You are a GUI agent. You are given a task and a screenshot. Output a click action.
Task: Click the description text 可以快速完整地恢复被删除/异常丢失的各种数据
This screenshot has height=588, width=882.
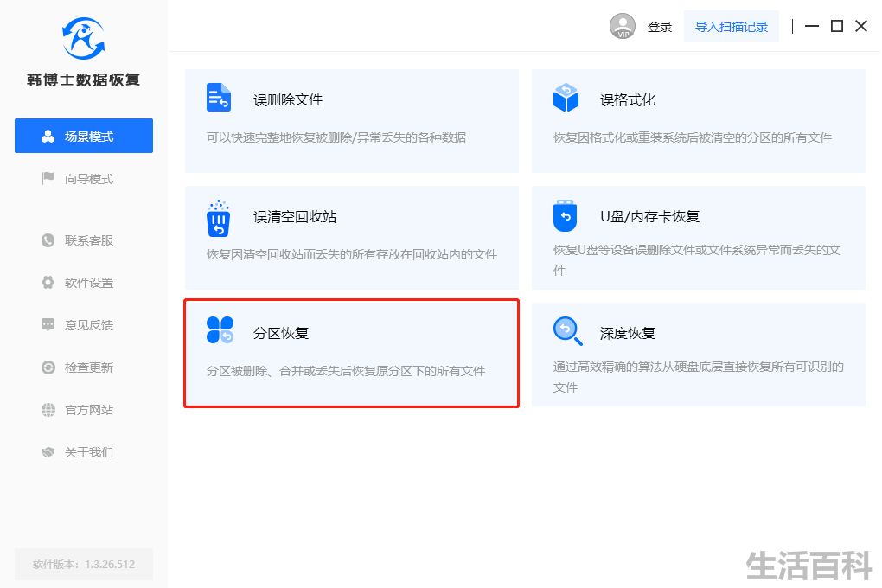pos(336,137)
